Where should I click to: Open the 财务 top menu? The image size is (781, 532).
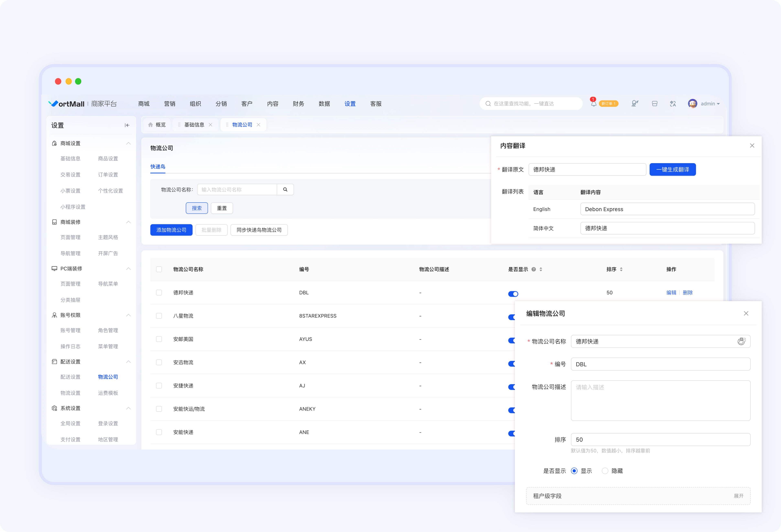click(x=298, y=104)
